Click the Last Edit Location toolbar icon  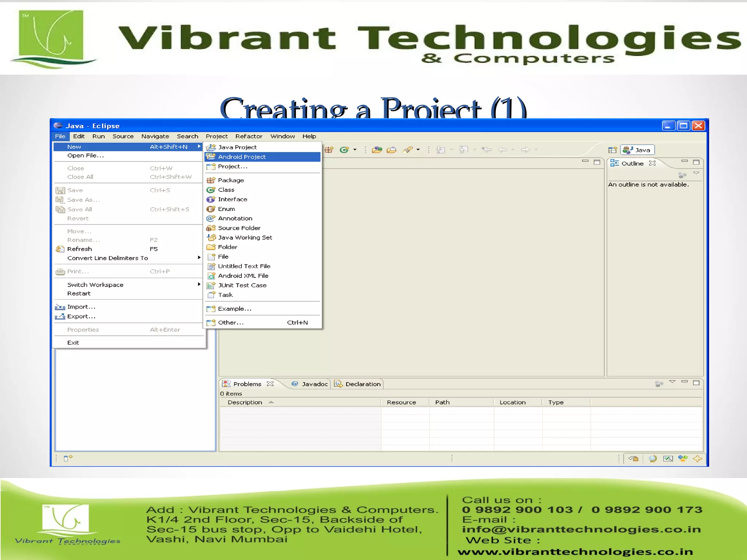coord(486,150)
